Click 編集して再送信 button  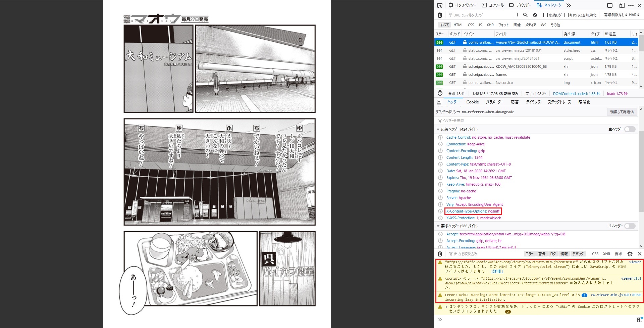[622, 112]
